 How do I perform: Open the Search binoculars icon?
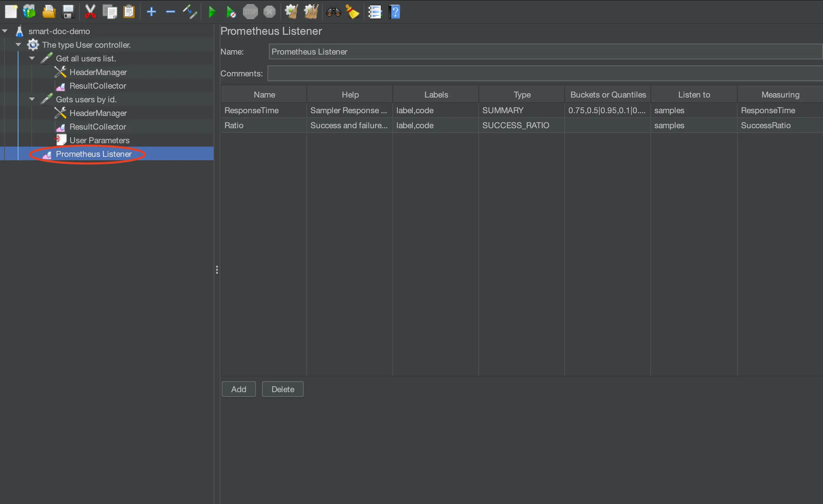333,12
